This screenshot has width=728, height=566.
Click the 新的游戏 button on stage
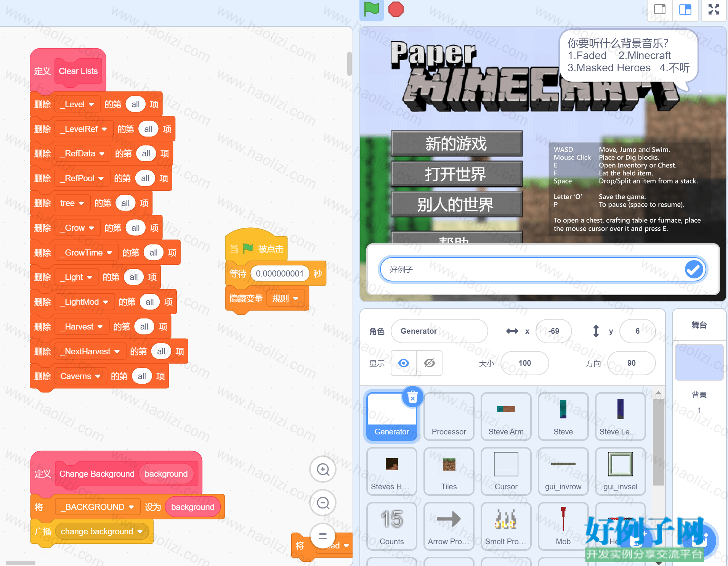[x=457, y=144]
